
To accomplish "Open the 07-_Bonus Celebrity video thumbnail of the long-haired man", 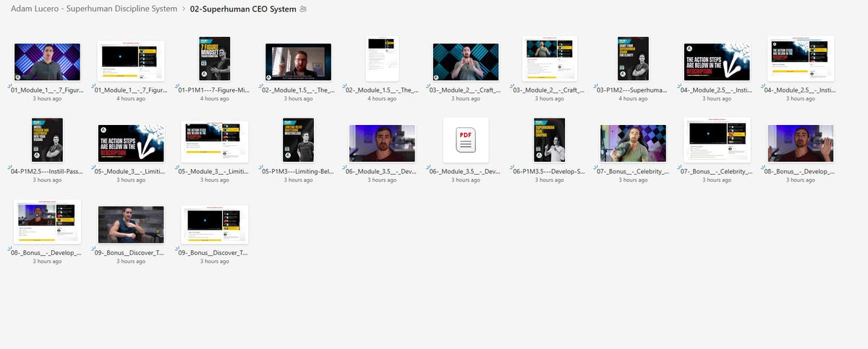I will click(x=634, y=143).
